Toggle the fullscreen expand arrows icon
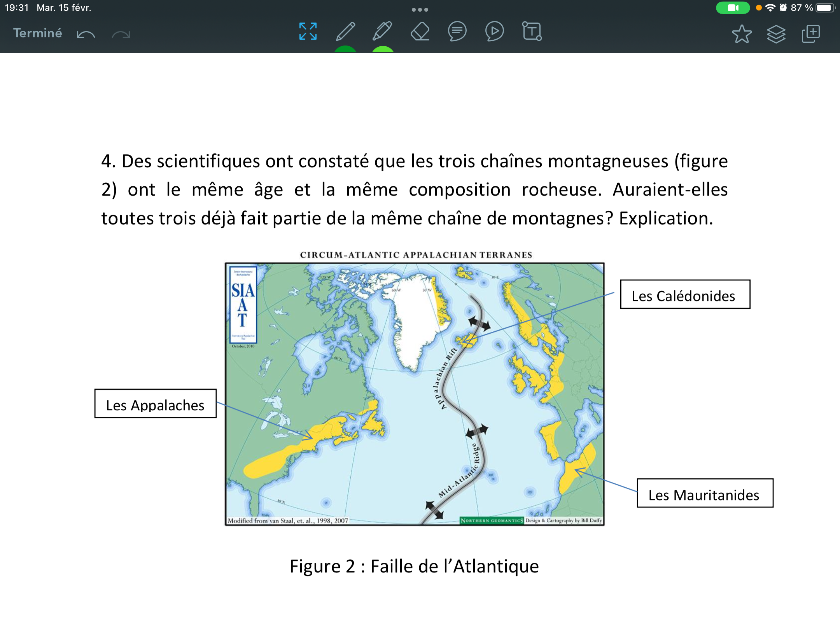Screen dimensions: 840x630 pyautogui.click(x=308, y=31)
